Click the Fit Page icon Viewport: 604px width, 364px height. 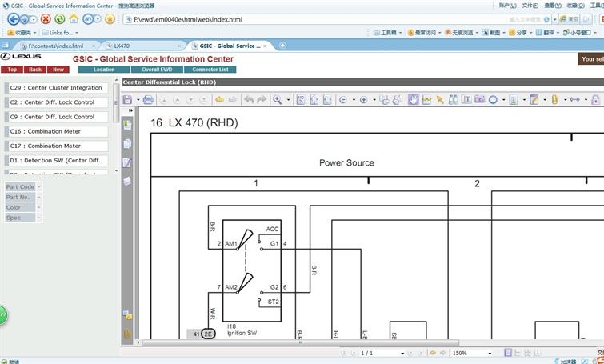tap(314, 100)
